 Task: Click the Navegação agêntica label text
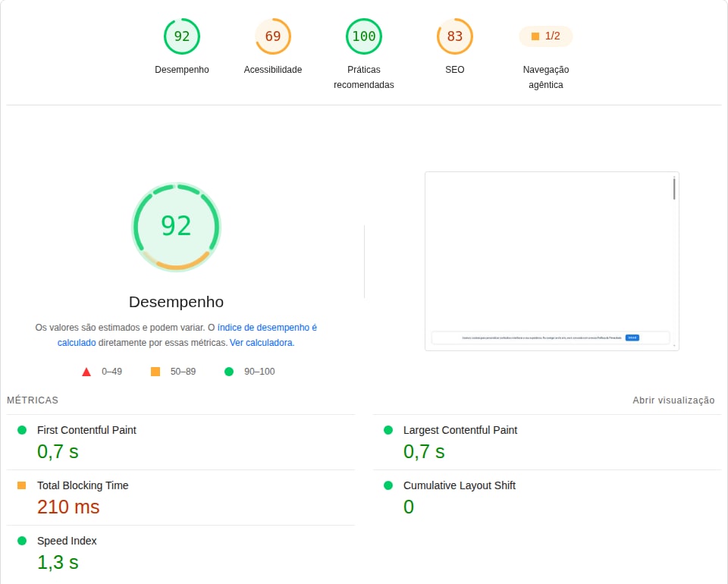[546, 77]
